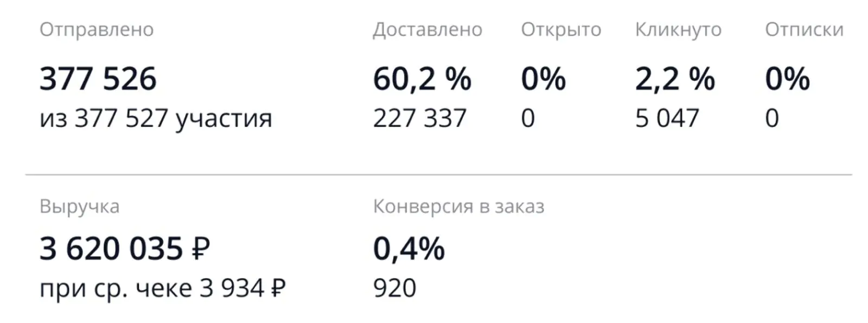This screenshot has height=323, width=868.
Task: Click the Отправлено label
Action: (97, 30)
